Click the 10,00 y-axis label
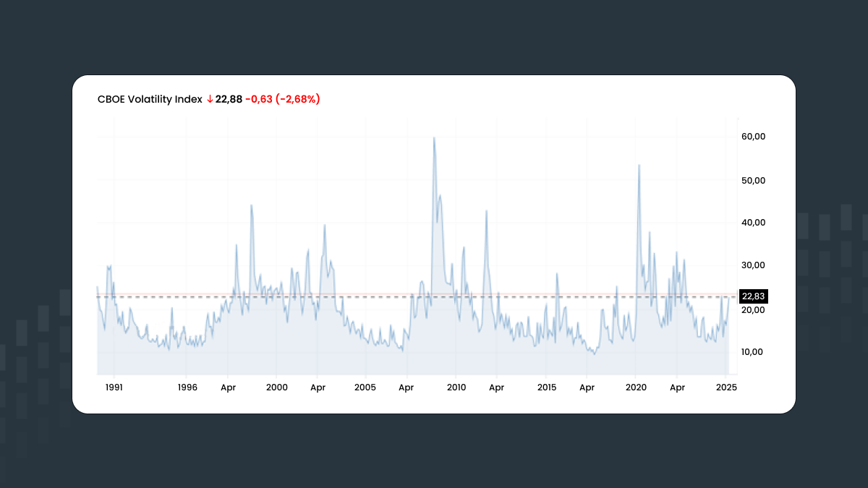868x488 pixels. pos(754,352)
